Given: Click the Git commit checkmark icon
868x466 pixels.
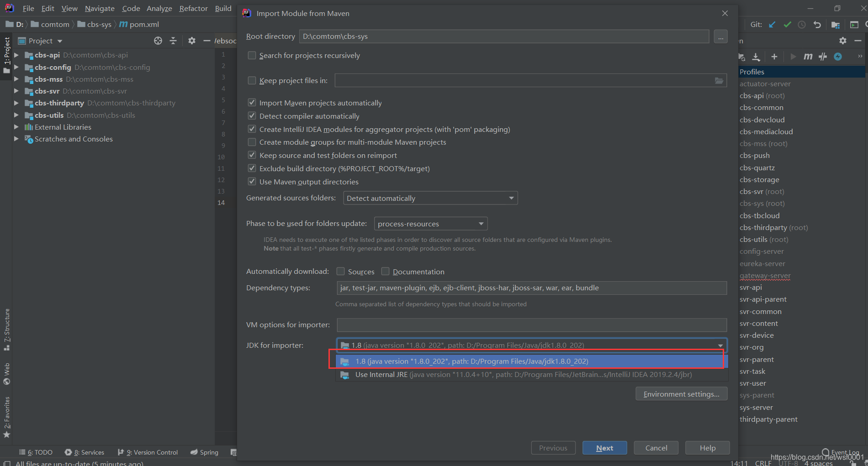Looking at the screenshot, I should click(787, 25).
